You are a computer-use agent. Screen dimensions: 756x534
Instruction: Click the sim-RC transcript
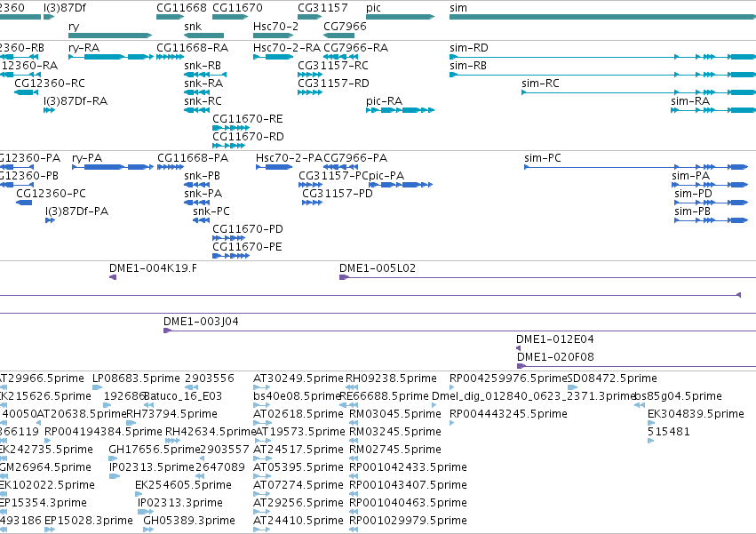pyautogui.click(x=639, y=92)
